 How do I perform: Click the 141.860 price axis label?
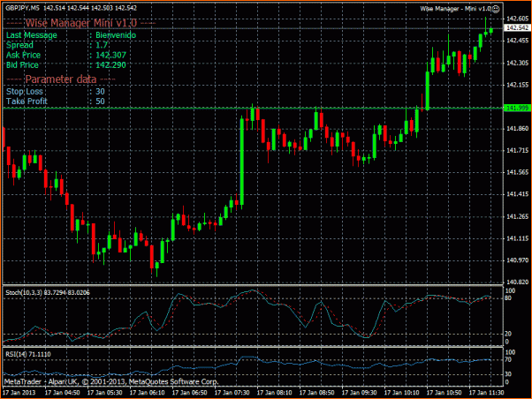pos(517,129)
